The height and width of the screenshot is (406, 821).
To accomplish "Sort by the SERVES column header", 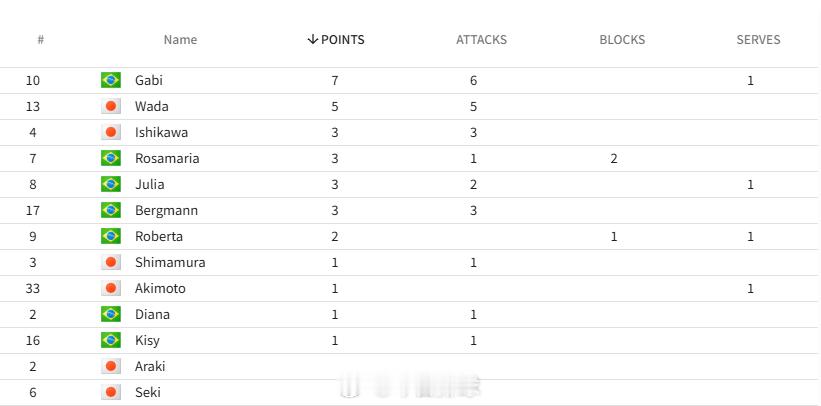I will tap(758, 40).
